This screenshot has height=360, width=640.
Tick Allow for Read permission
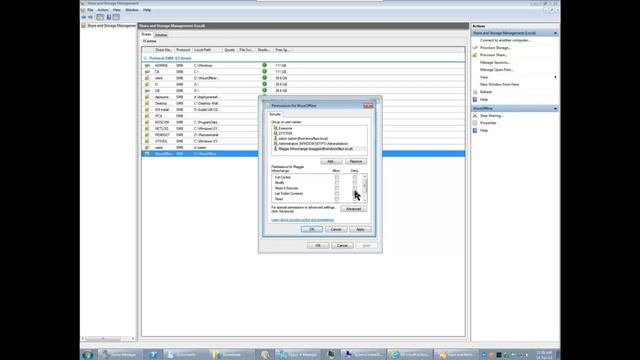point(337,199)
